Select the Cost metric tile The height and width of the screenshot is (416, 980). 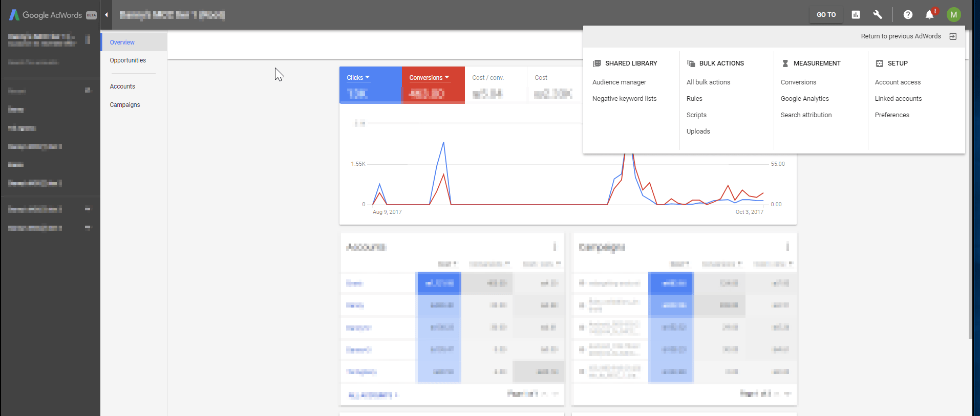coord(555,85)
